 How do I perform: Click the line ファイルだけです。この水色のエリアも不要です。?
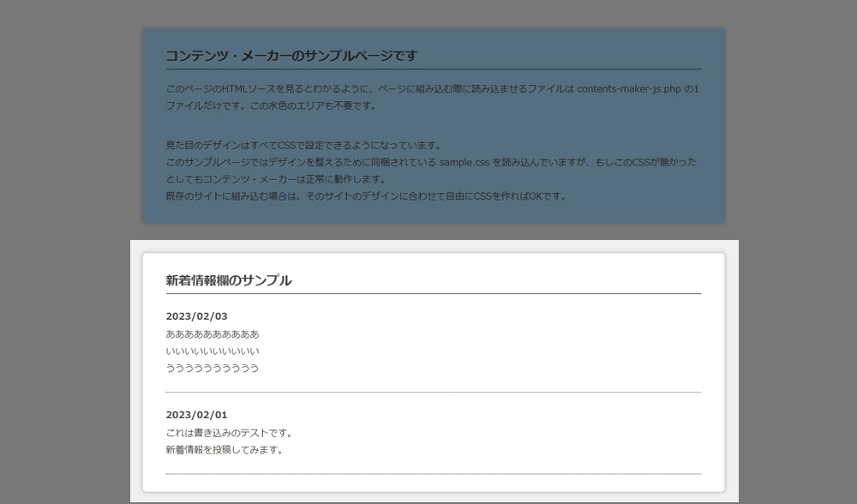click(273, 105)
